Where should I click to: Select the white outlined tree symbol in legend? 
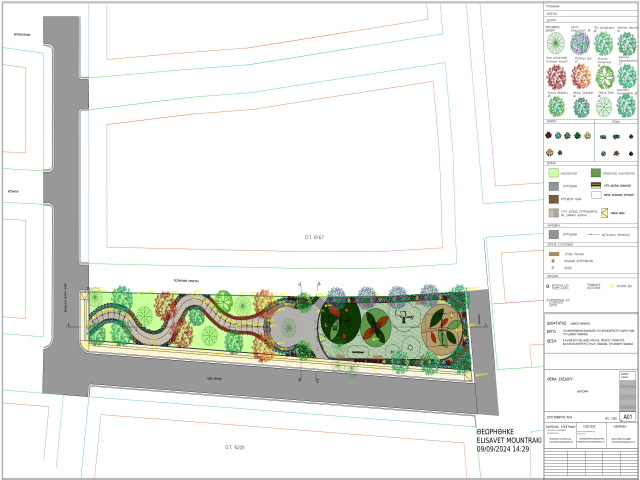[x=604, y=106]
